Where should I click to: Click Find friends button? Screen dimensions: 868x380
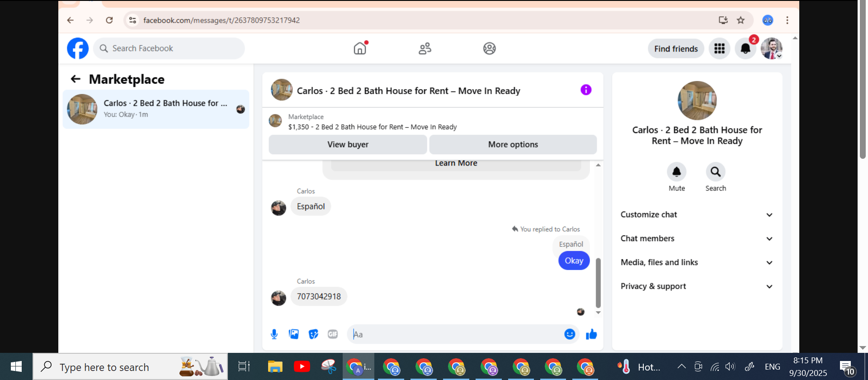coord(676,49)
